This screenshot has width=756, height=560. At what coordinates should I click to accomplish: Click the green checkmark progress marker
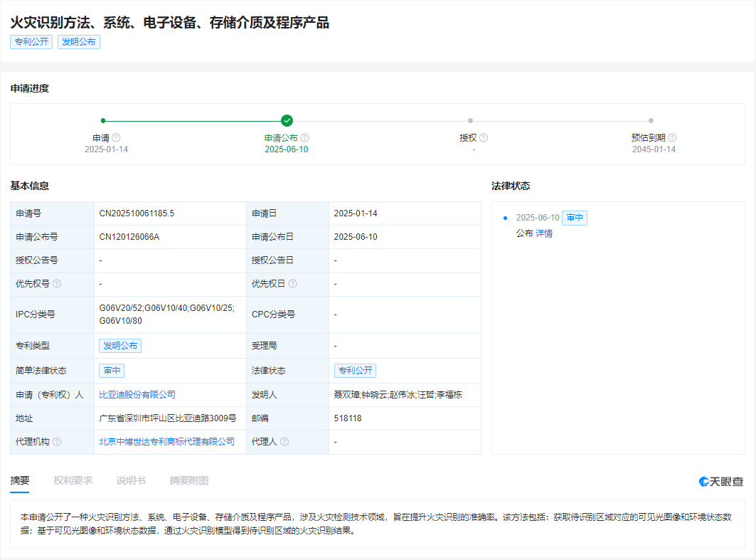tap(287, 120)
